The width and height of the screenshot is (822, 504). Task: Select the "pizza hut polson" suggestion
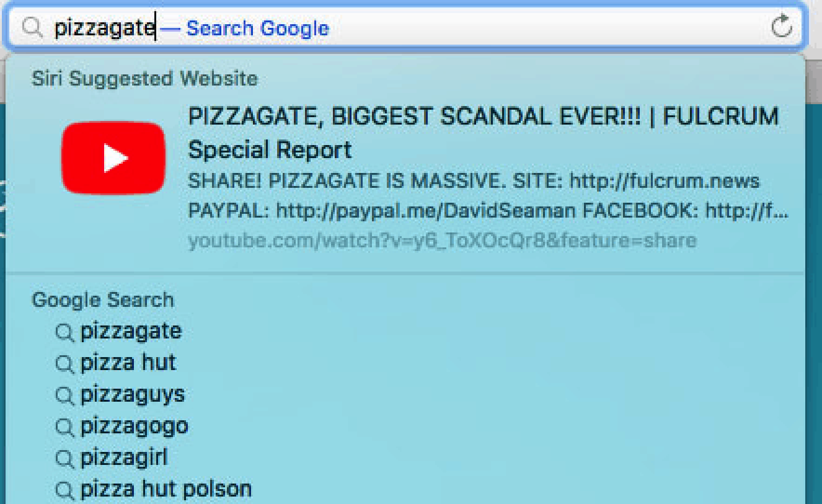tap(166, 490)
